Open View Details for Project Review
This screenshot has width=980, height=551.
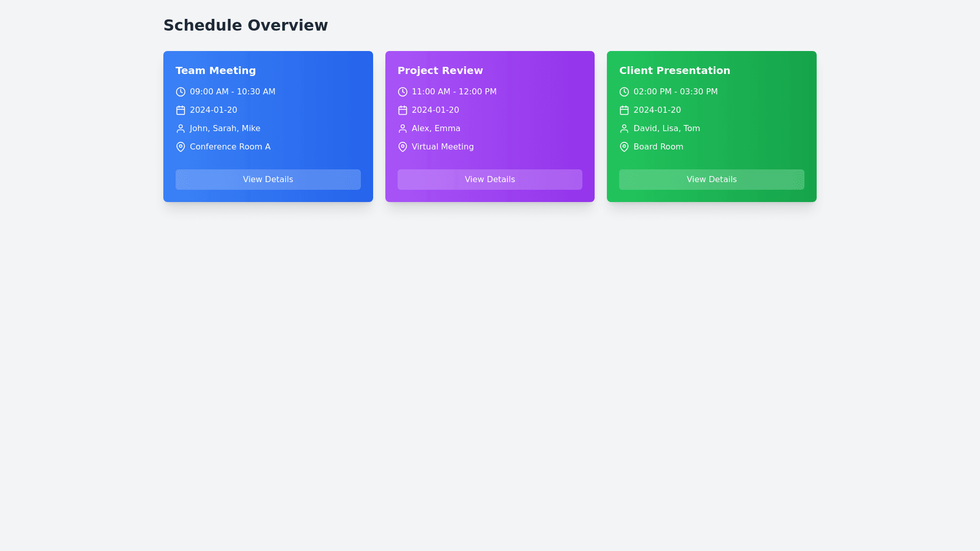[489, 180]
